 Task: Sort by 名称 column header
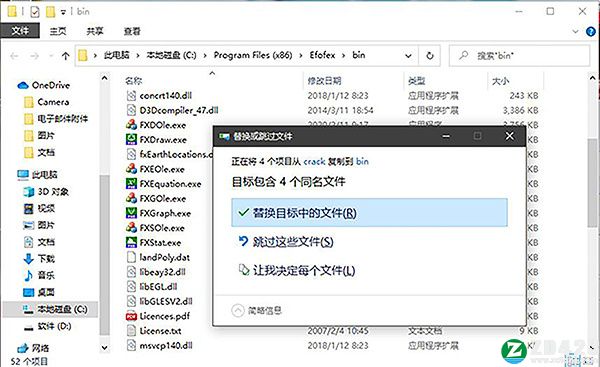(133, 81)
